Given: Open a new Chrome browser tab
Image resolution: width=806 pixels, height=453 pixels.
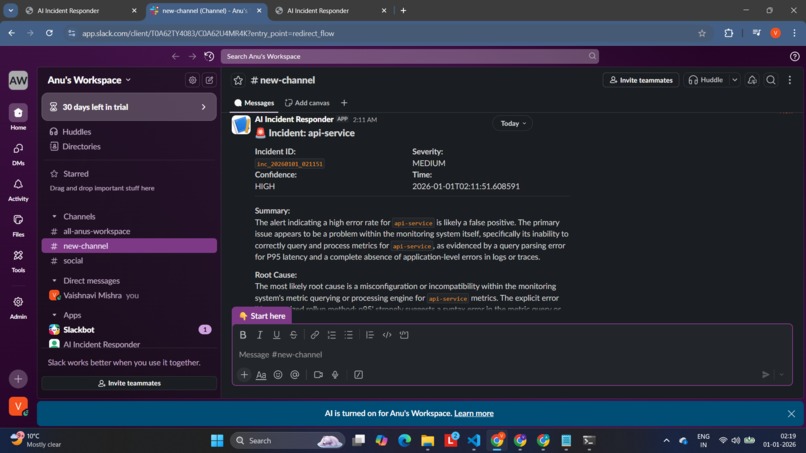Looking at the screenshot, I should click(x=403, y=10).
